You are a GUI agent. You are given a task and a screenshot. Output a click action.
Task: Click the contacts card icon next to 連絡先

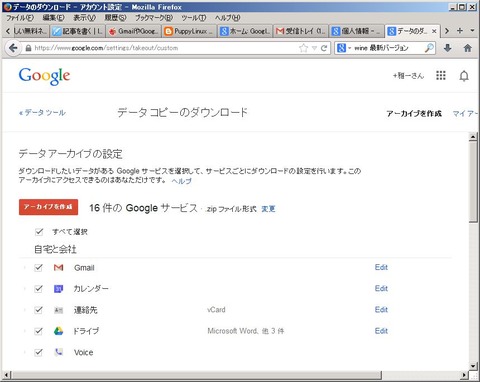tap(58, 310)
